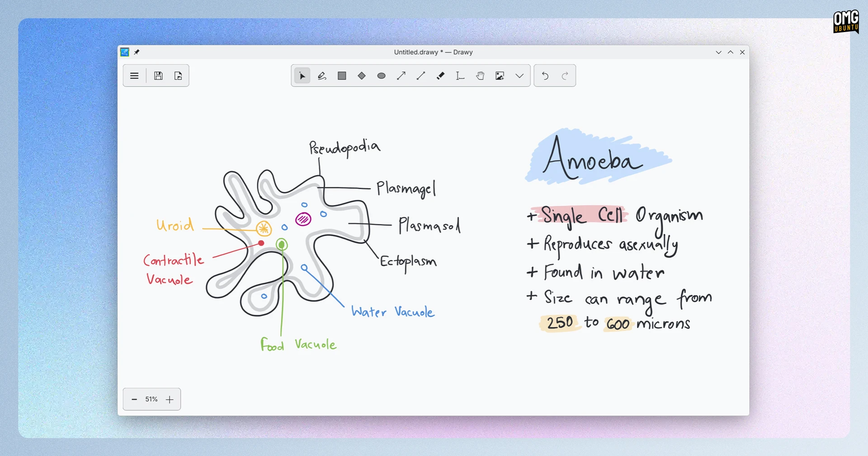Select the text insertion tool

(460, 76)
